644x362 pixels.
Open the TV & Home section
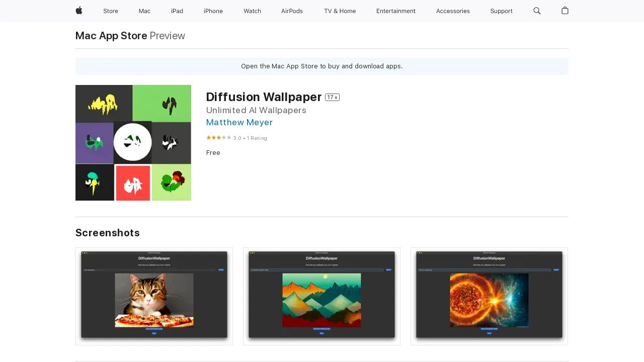coord(340,11)
